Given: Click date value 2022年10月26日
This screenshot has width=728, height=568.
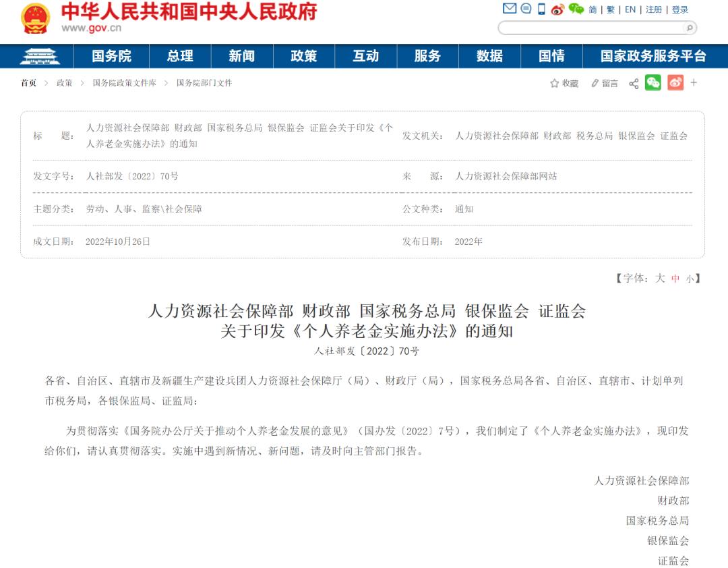Looking at the screenshot, I should pos(118,242).
